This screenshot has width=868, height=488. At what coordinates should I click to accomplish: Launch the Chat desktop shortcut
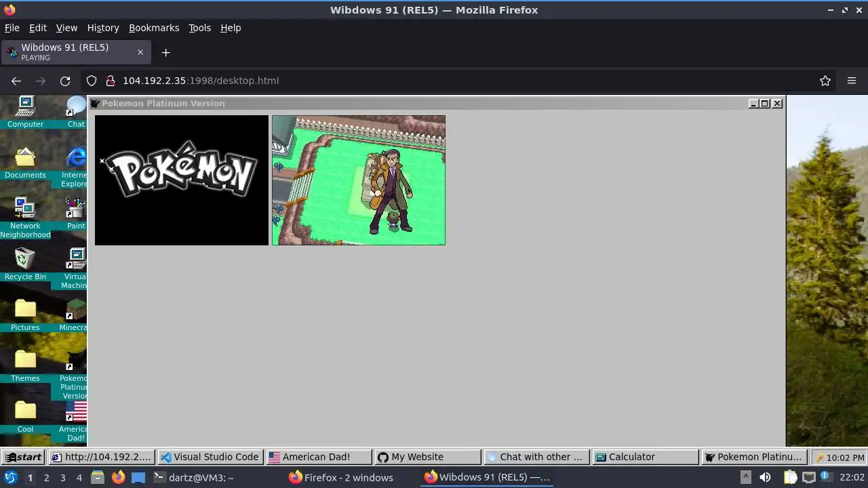[76, 112]
